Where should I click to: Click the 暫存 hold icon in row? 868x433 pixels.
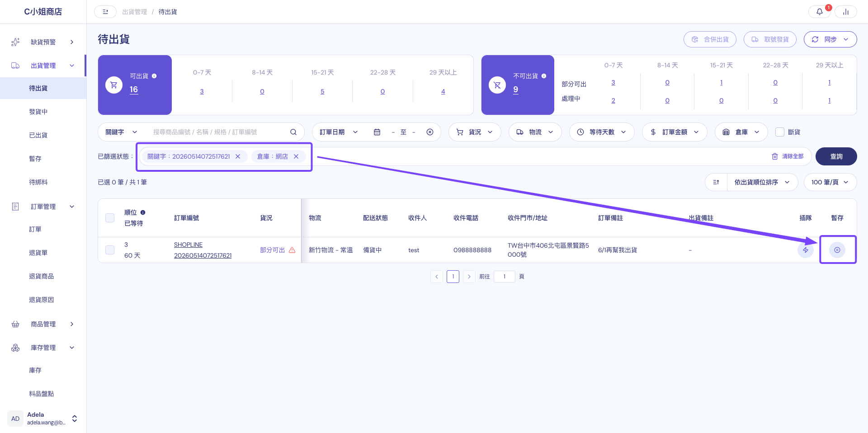(837, 250)
